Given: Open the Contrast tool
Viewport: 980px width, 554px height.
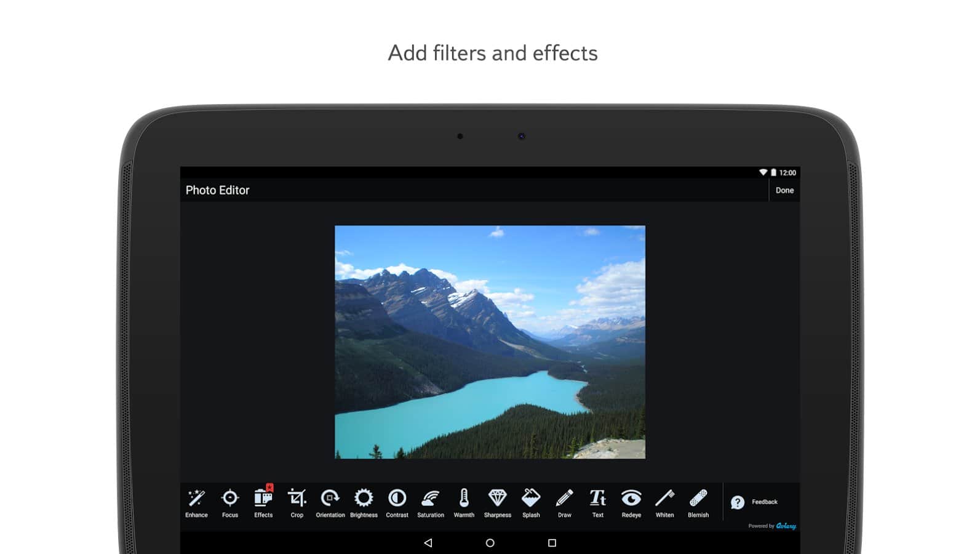Looking at the screenshot, I should pyautogui.click(x=397, y=502).
